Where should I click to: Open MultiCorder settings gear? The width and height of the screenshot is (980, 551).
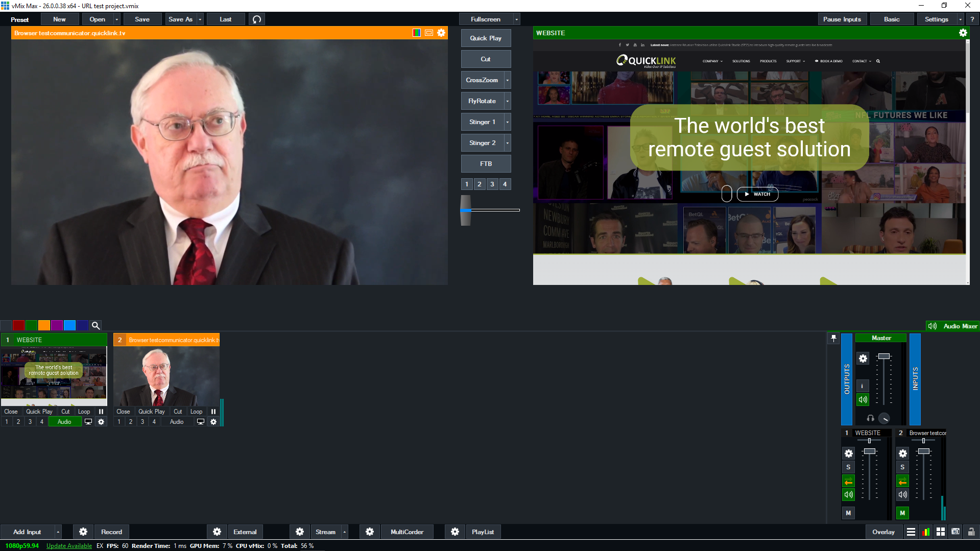click(x=370, y=532)
